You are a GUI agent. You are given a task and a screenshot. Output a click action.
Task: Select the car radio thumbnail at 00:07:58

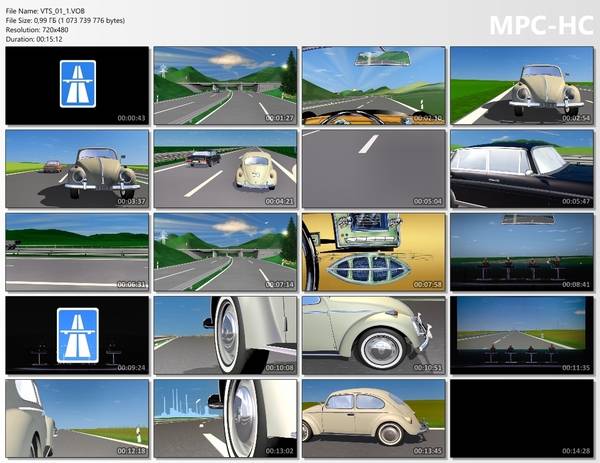[x=373, y=252]
